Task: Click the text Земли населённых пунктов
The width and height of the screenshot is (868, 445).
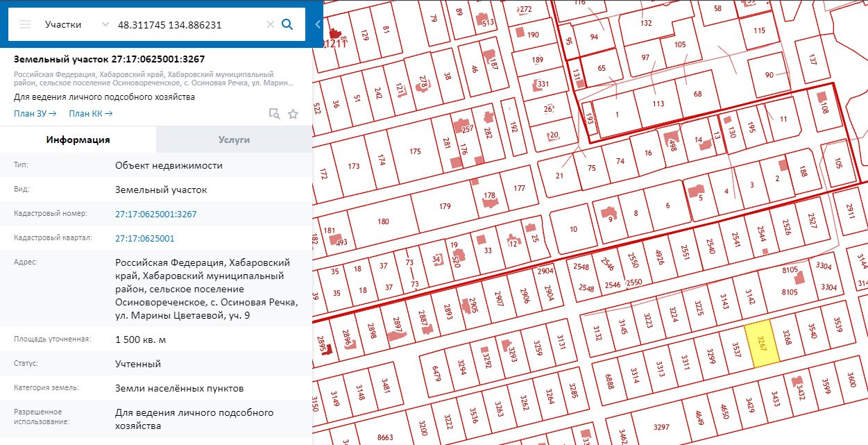Action: pos(179,388)
